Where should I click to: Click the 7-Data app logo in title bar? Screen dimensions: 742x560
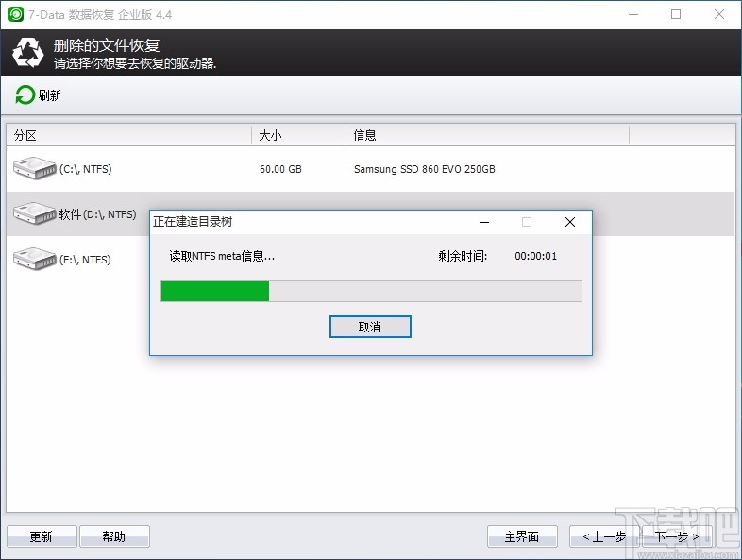[16, 14]
